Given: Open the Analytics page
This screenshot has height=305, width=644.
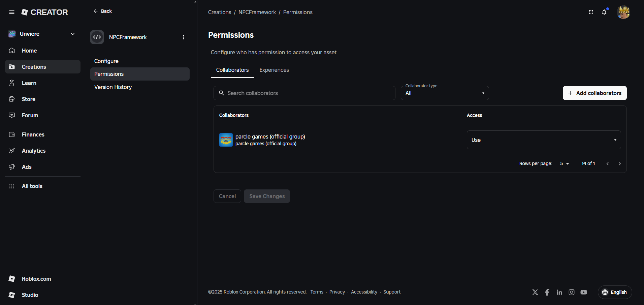Looking at the screenshot, I should 43,151.
